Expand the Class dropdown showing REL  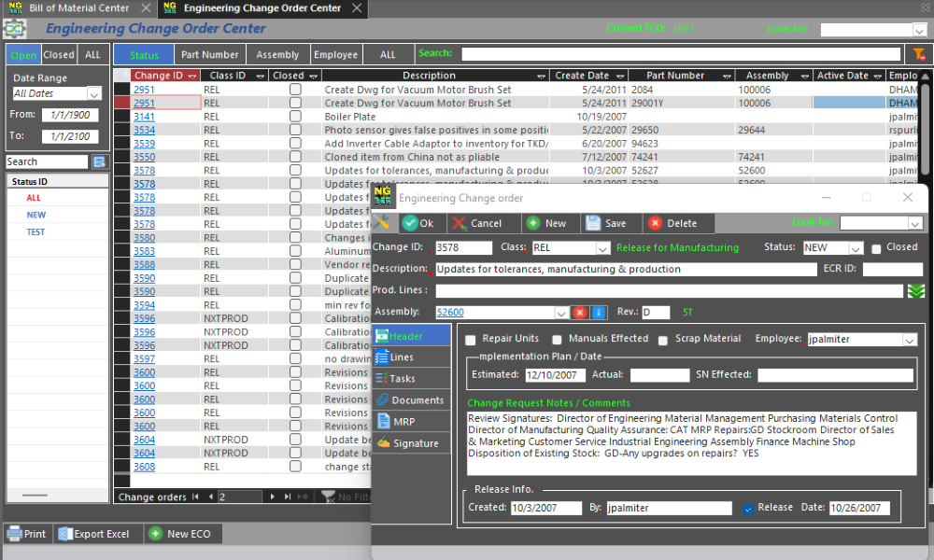(602, 248)
